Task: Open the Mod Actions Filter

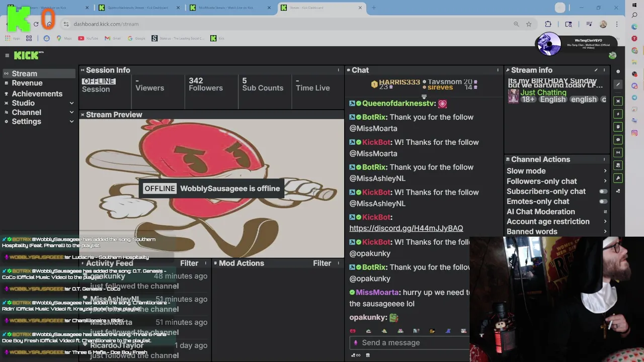Action: point(322,263)
